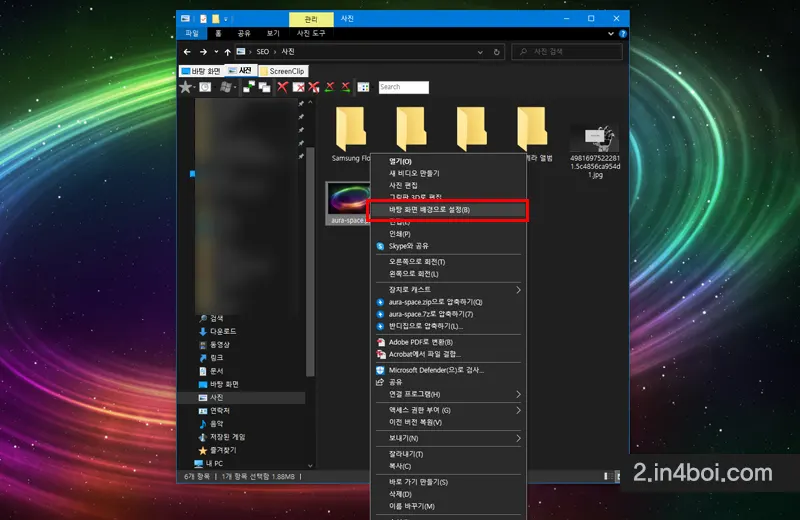Choose 인쇄(P) in context menu
The height and width of the screenshot is (520, 800).
pos(448,234)
